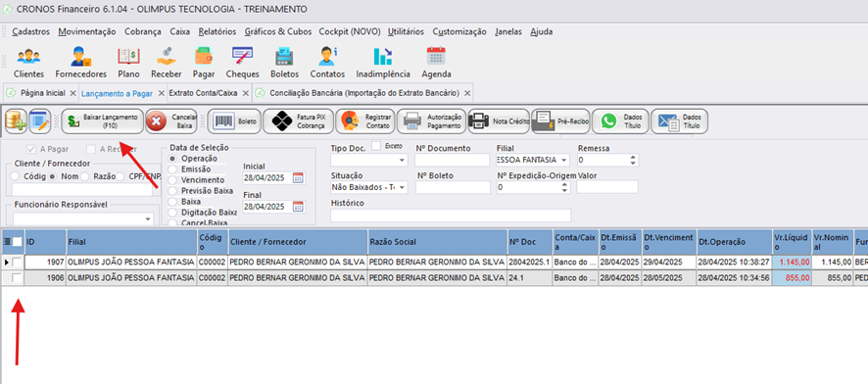Image resolution: width=868 pixels, height=384 pixels.
Task: Click the Histórico input field
Action: point(451,216)
